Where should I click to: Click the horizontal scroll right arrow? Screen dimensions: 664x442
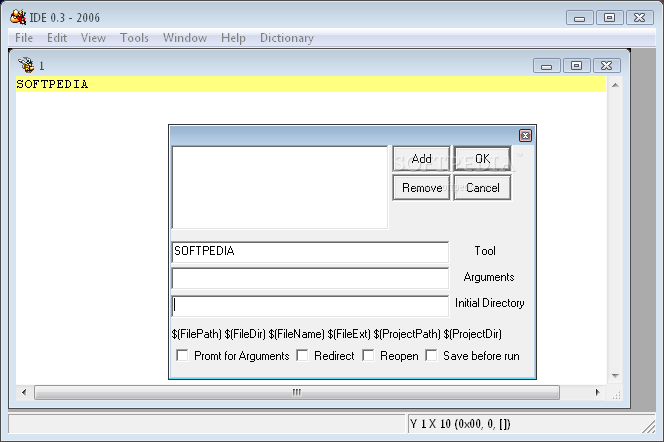(x=598, y=392)
